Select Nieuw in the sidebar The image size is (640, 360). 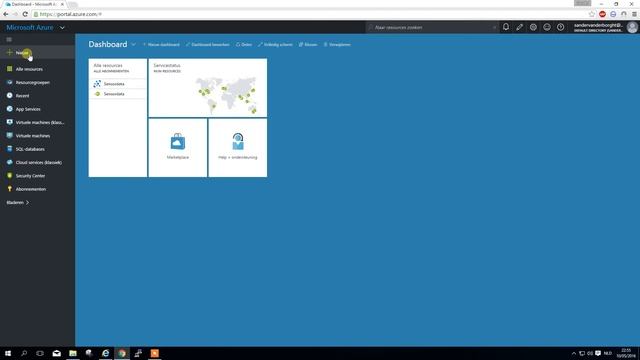37,53
